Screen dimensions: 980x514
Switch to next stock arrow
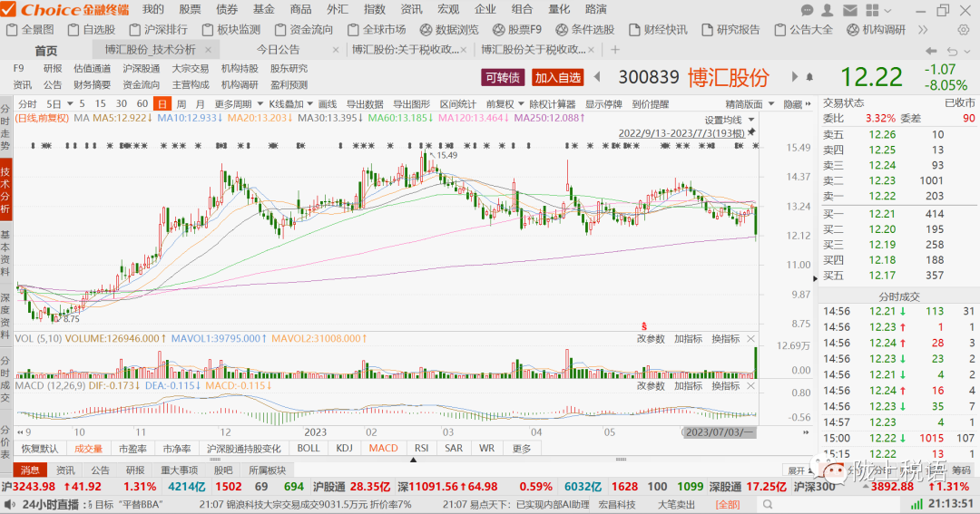pyautogui.click(x=794, y=77)
